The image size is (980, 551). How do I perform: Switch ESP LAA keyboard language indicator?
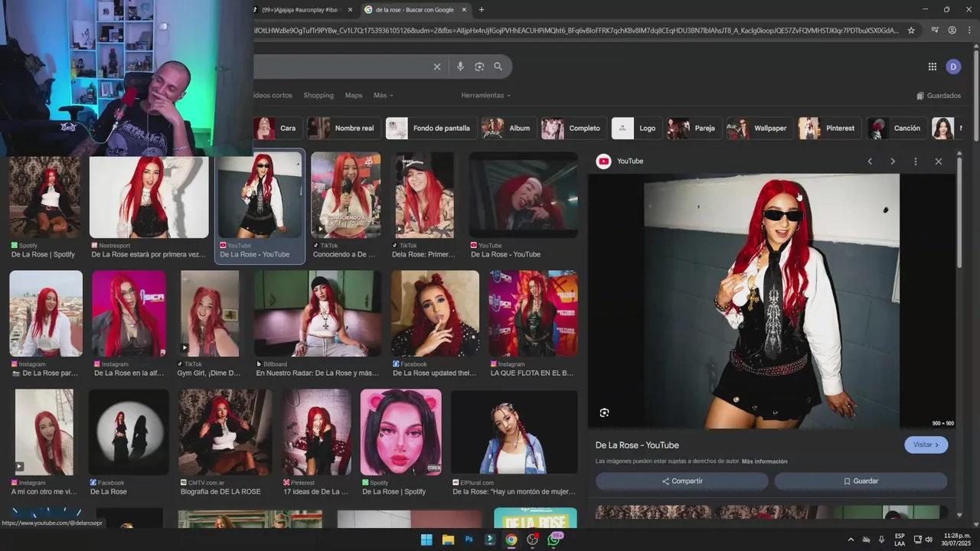[900, 540]
